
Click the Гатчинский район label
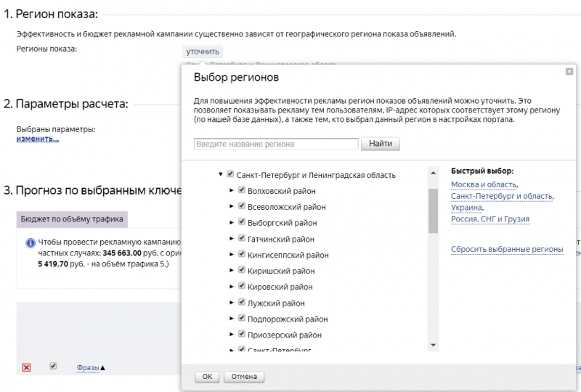click(281, 240)
